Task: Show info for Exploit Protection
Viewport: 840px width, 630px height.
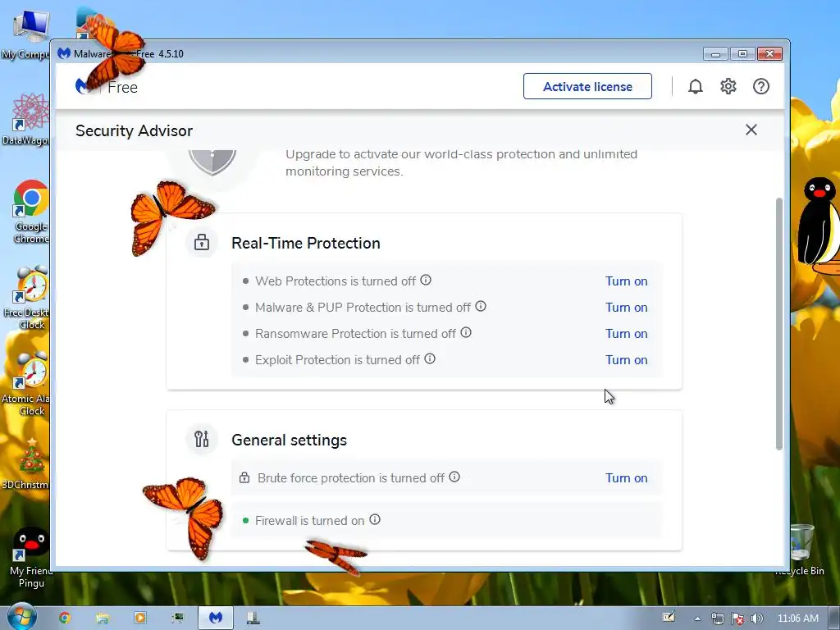Action: tap(430, 358)
